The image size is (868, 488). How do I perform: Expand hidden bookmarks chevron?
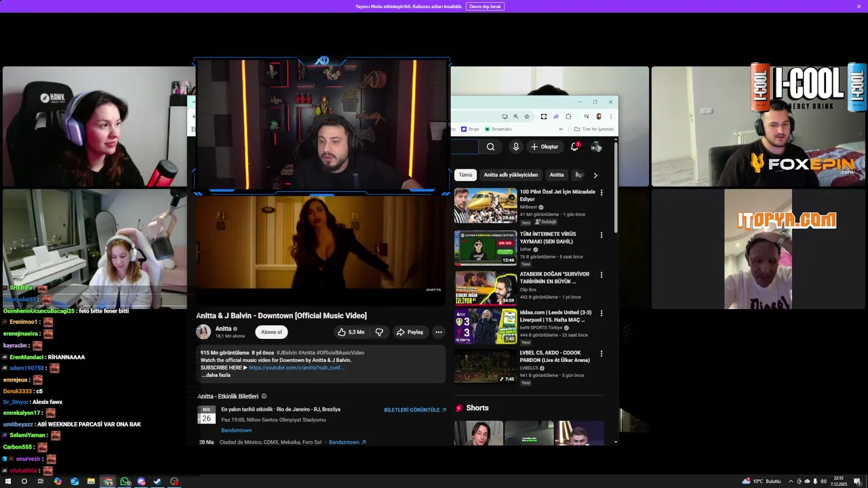coord(561,129)
